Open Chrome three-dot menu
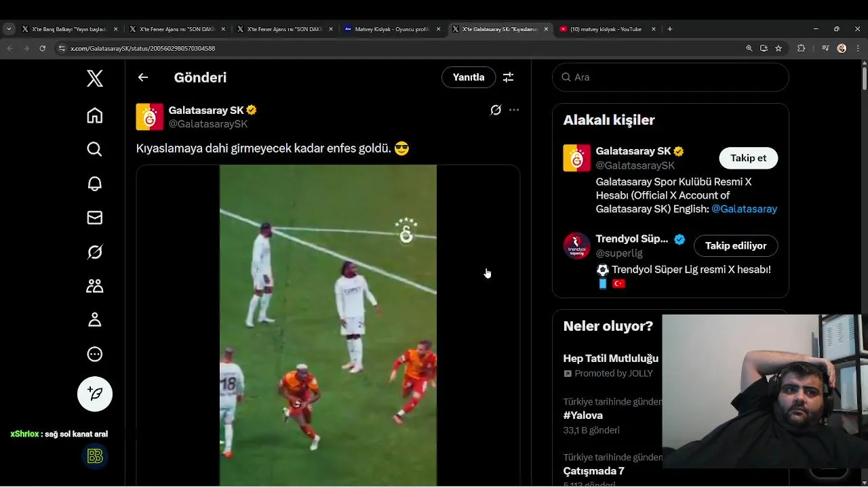 [858, 48]
